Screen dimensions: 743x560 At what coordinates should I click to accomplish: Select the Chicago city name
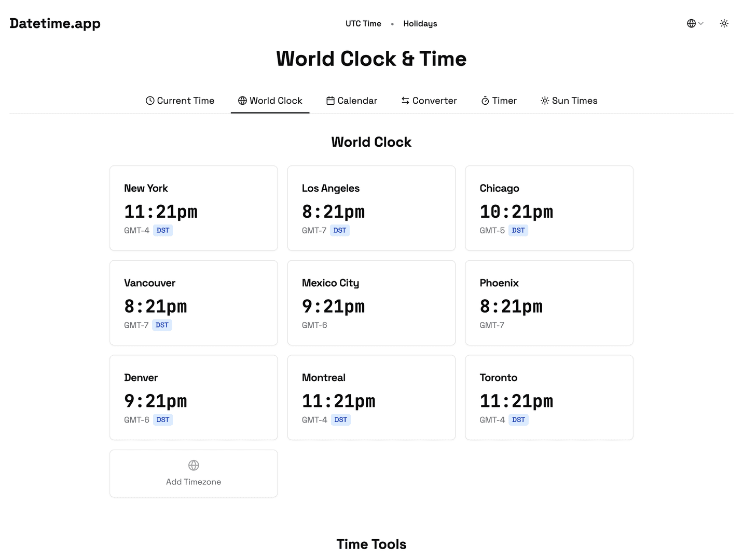pos(499,188)
